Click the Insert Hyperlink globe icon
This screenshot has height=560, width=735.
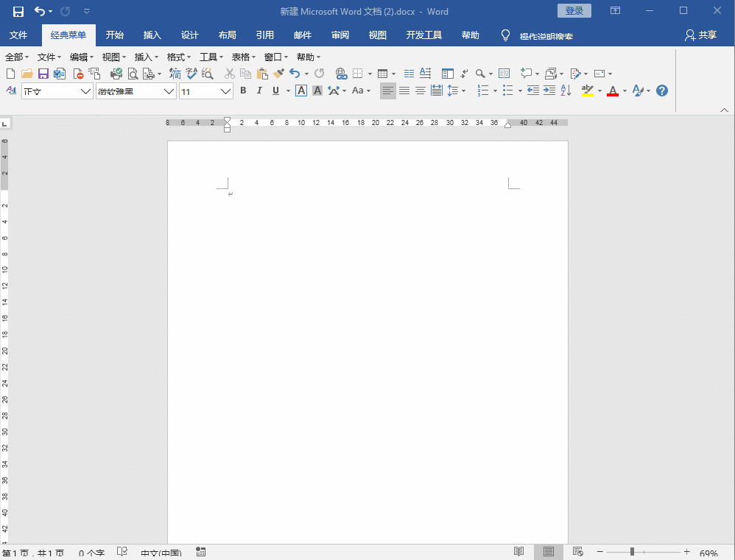pyautogui.click(x=341, y=74)
